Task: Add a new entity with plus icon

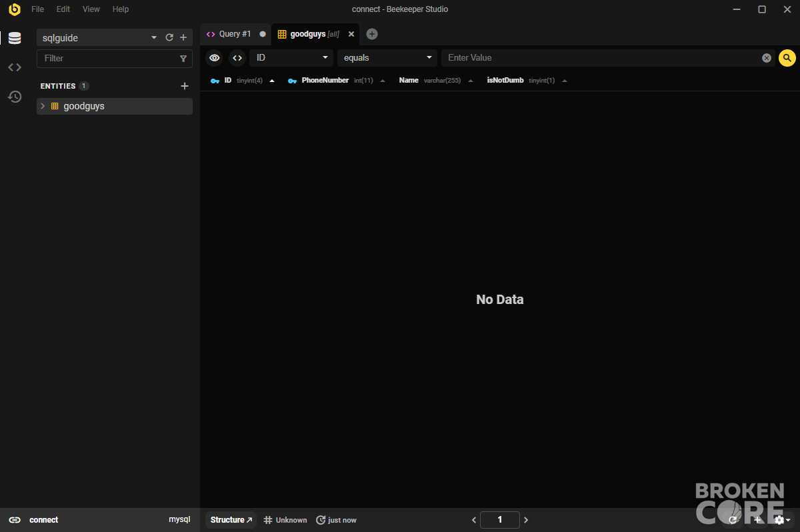Action: click(185, 86)
